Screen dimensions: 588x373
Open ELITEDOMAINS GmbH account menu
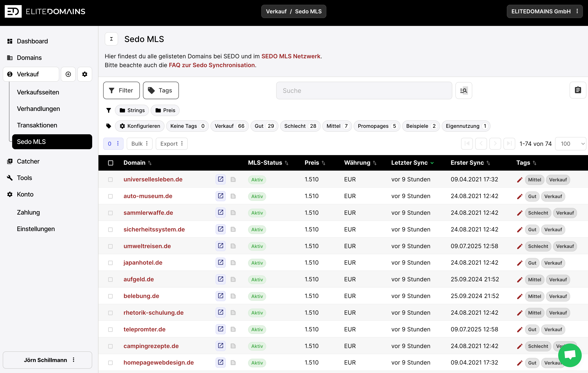(544, 11)
